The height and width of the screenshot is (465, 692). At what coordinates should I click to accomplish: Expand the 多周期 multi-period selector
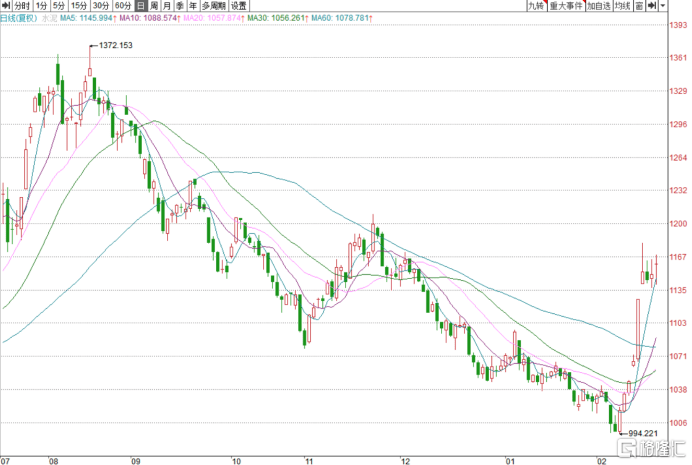(x=212, y=6)
